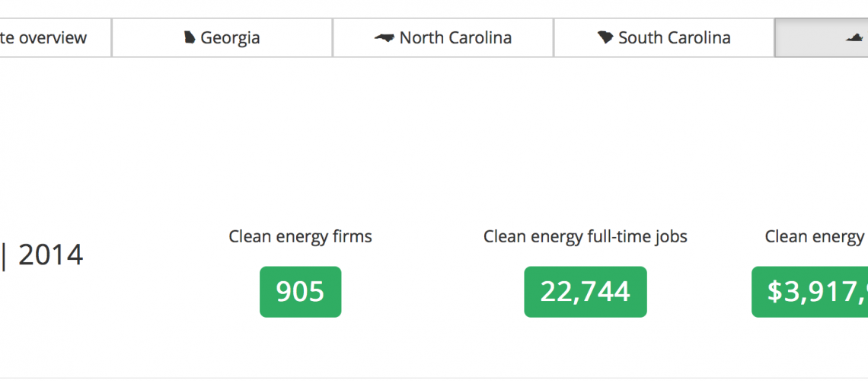Image resolution: width=868 pixels, height=381 pixels.
Task: Click the word "Georgia" in the tab bar
Action: tap(230, 37)
